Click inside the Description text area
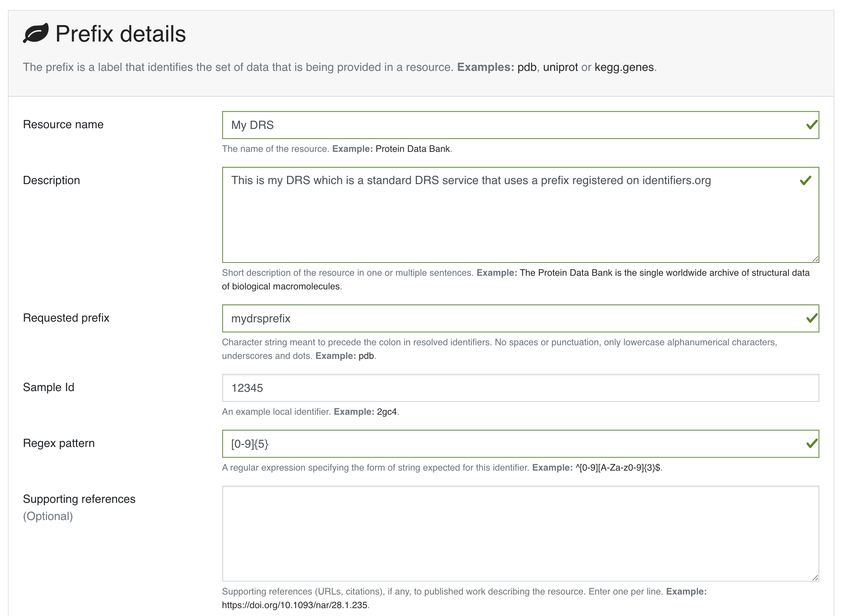Viewport: 843px width, 616px height. [485, 220]
